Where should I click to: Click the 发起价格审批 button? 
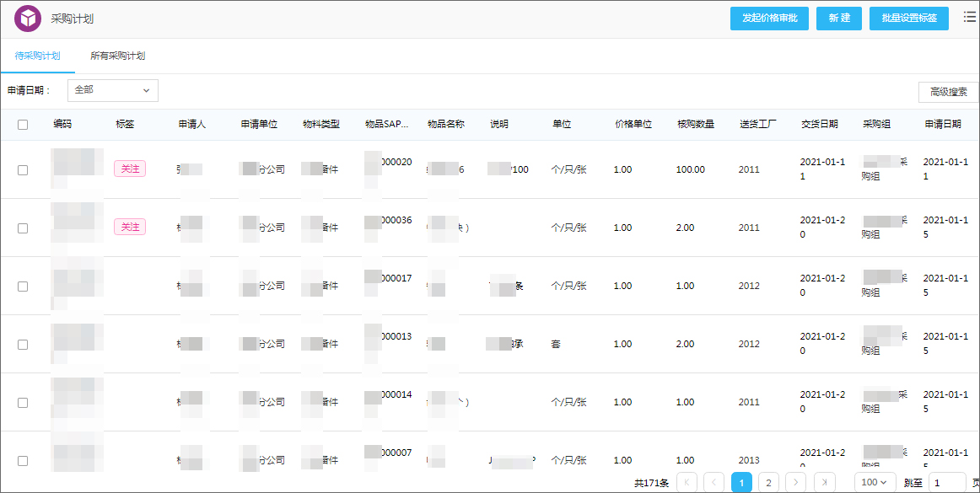(769, 19)
